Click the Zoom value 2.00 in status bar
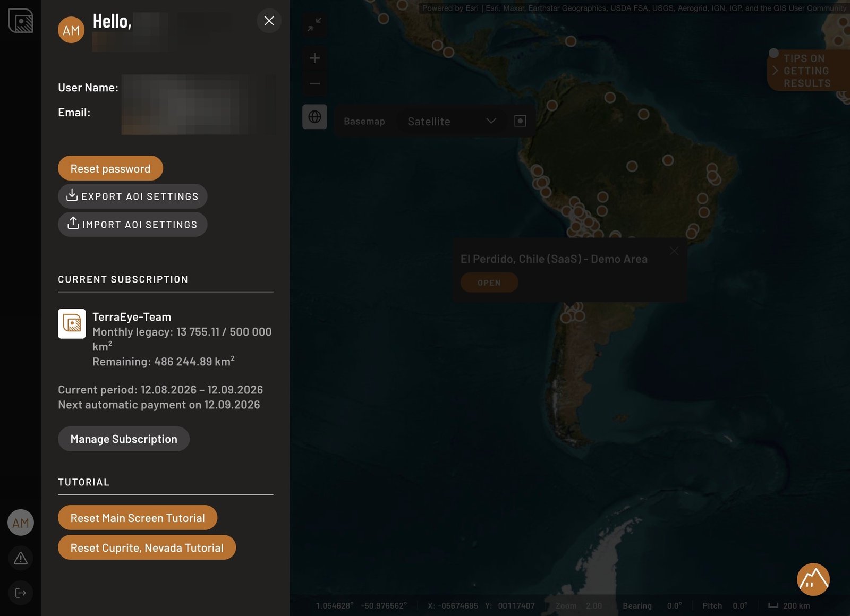 (594, 606)
